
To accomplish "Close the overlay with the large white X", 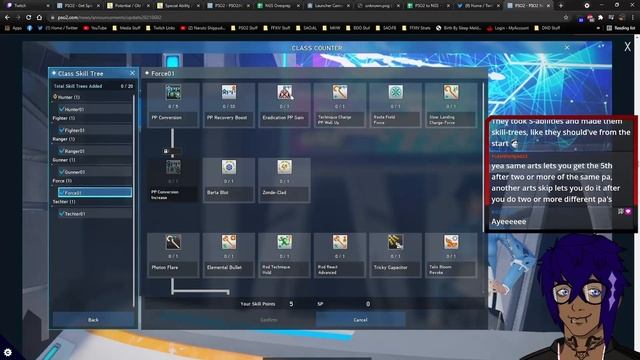I will click(627, 47).
